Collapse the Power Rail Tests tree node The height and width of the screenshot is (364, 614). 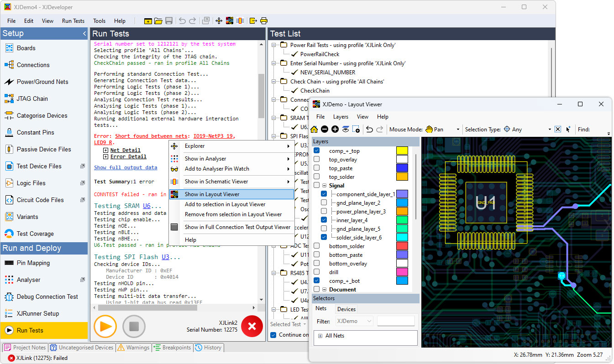(275, 45)
